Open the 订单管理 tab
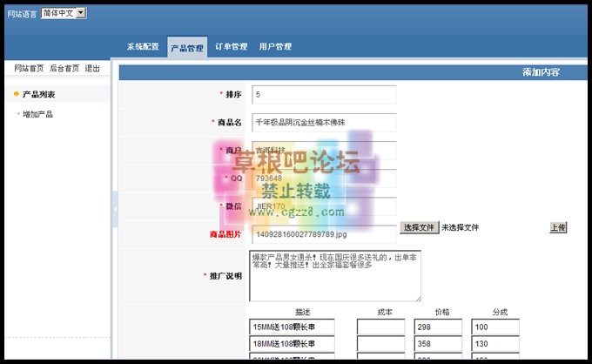The image size is (592, 364). pos(231,47)
